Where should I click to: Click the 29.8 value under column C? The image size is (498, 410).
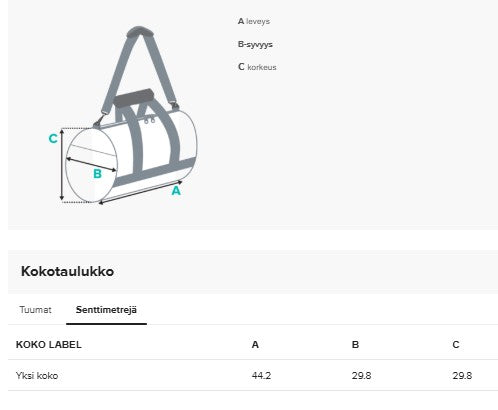pyautogui.click(x=462, y=376)
